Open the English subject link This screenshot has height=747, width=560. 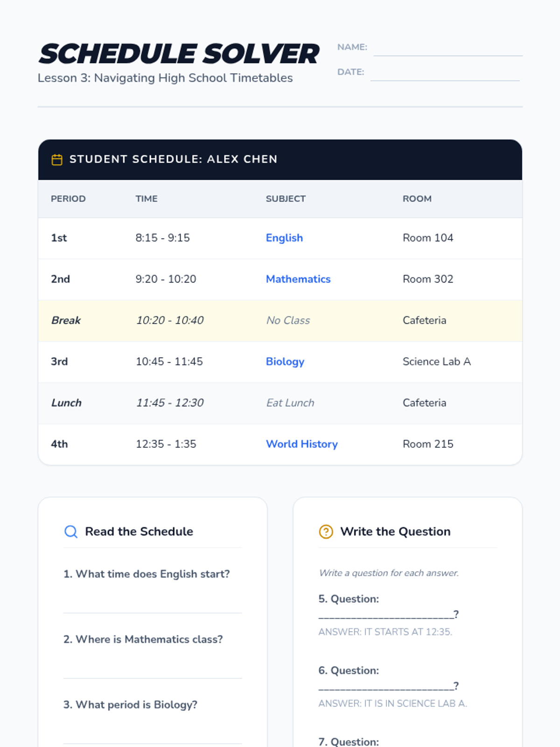[x=284, y=238]
